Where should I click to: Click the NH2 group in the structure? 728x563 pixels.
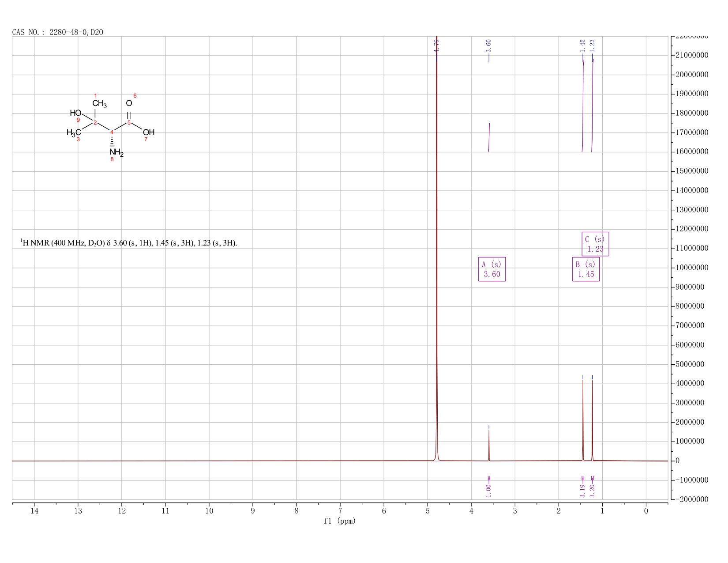pyautogui.click(x=116, y=153)
